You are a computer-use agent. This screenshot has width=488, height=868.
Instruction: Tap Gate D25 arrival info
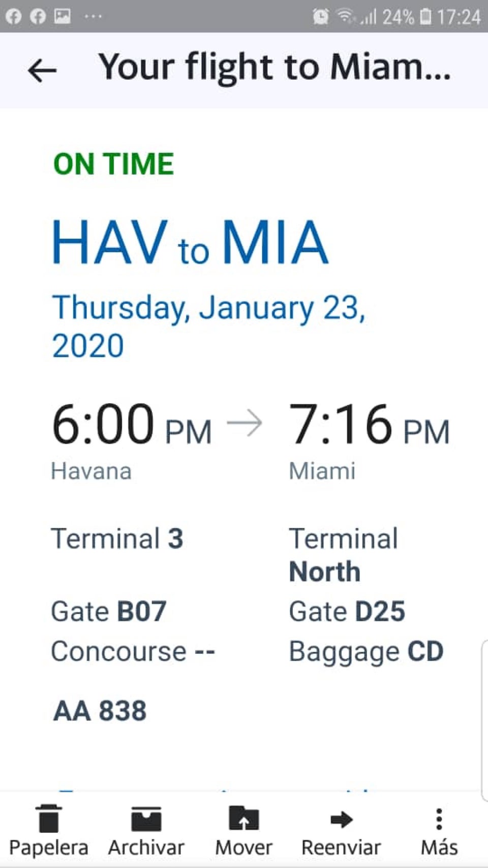click(x=347, y=611)
